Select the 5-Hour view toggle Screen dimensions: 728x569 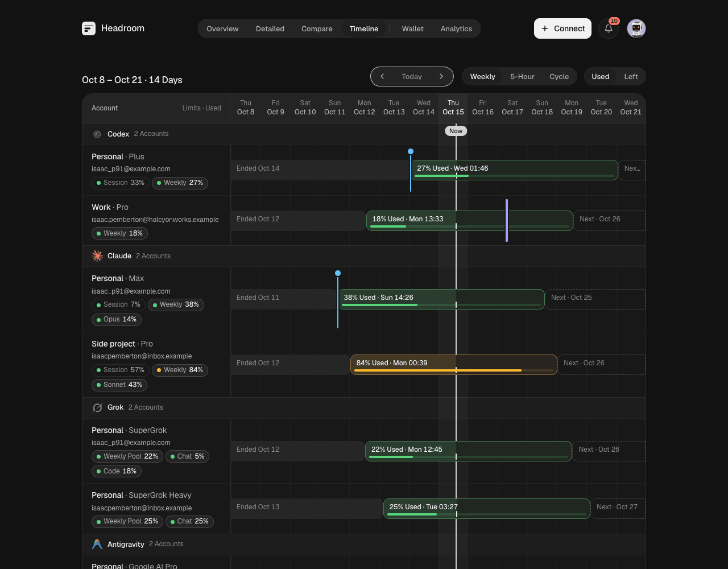(522, 76)
